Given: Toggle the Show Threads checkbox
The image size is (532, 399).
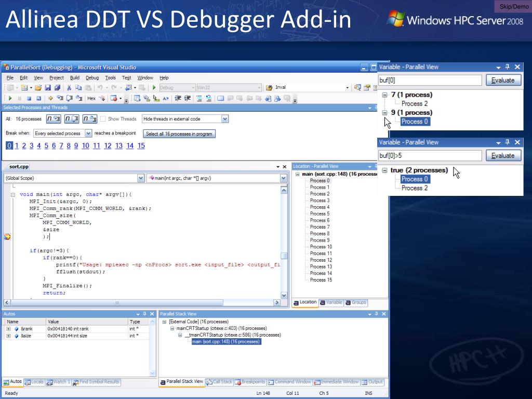Looking at the screenshot, I should pyautogui.click(x=103, y=119).
